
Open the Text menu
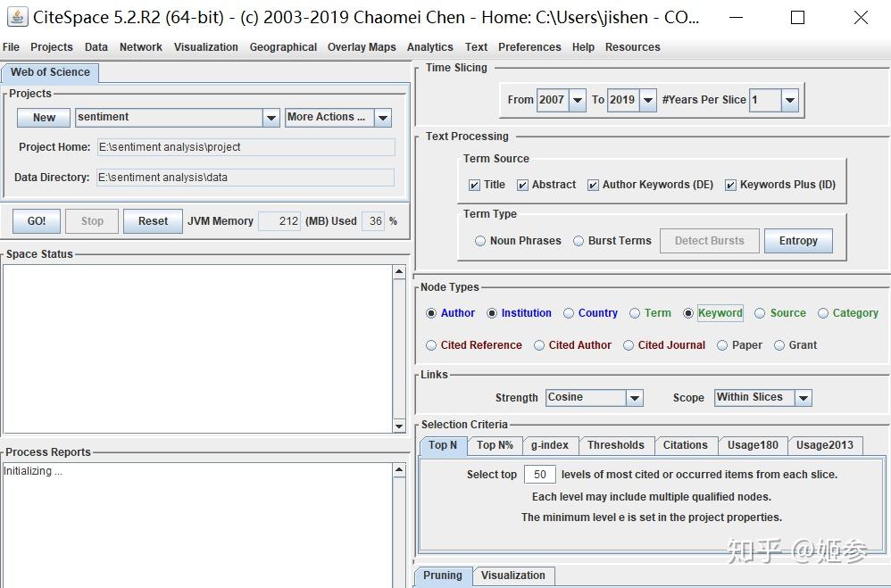(x=476, y=47)
